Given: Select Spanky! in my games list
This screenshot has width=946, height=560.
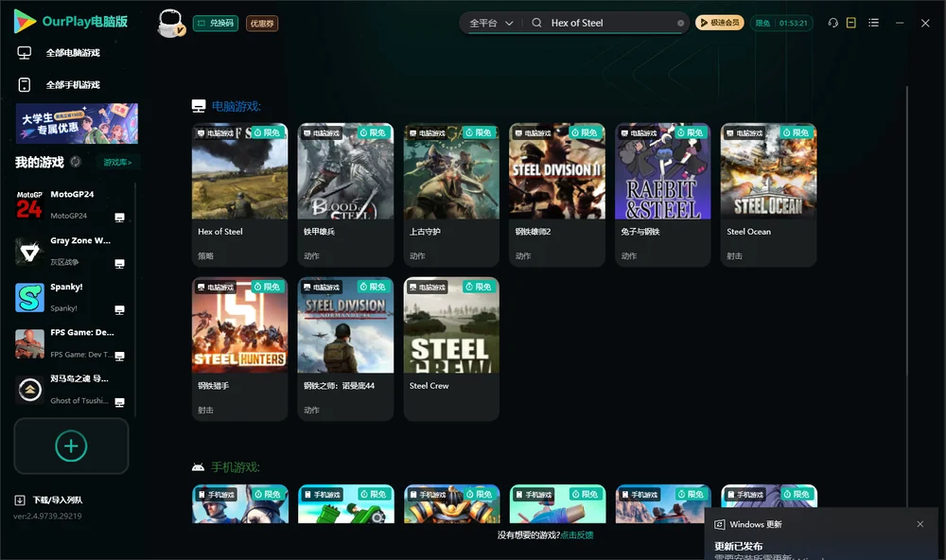Looking at the screenshot, I should click(x=71, y=297).
